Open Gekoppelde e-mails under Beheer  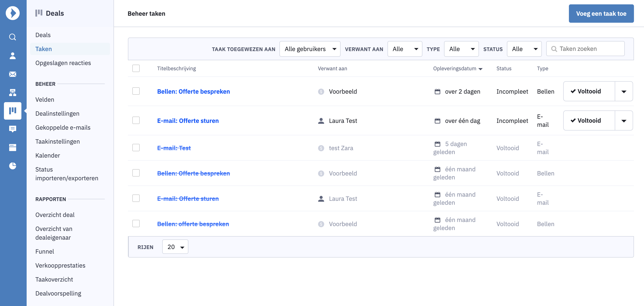[x=63, y=128]
